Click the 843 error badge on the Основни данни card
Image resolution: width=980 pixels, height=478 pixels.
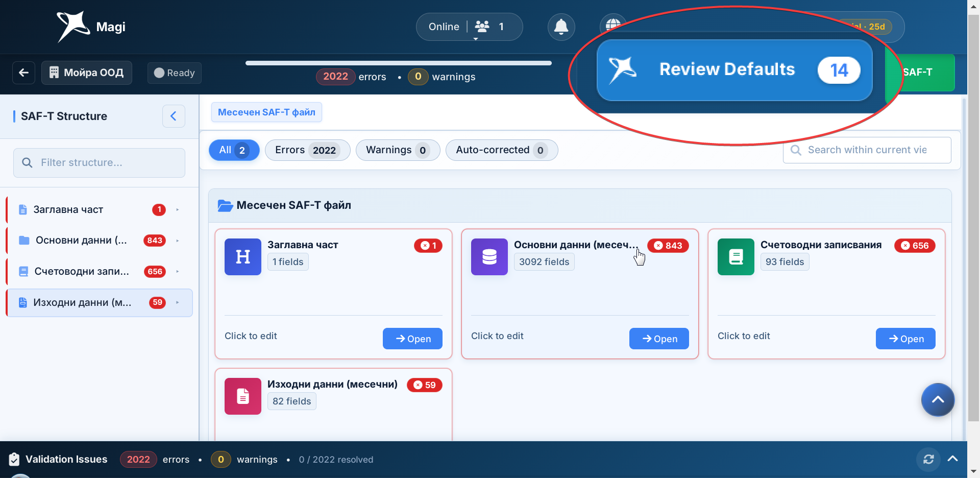coord(668,246)
